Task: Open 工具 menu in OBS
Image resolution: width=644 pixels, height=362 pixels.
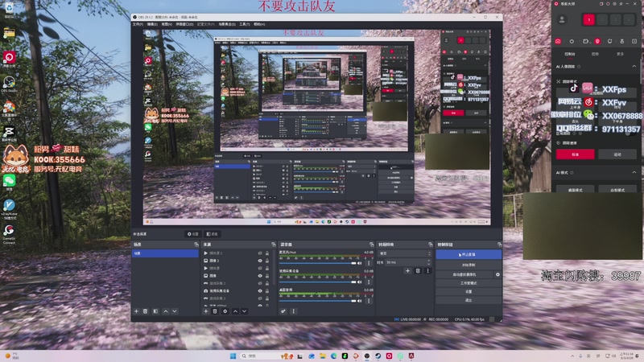Action: pos(245,25)
